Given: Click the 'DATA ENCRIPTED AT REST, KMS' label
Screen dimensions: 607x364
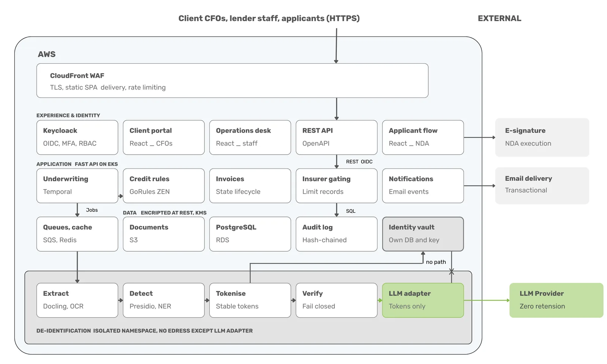Looking at the screenshot, I should coord(165,213).
